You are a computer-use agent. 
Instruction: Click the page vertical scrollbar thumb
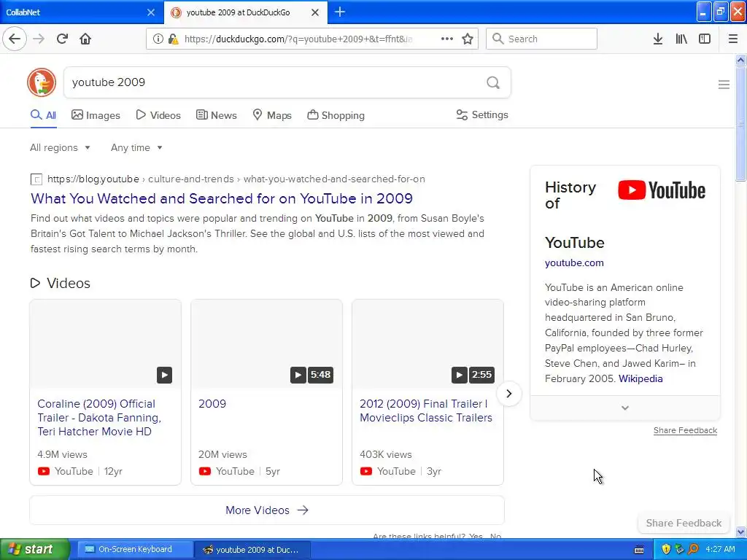740,124
